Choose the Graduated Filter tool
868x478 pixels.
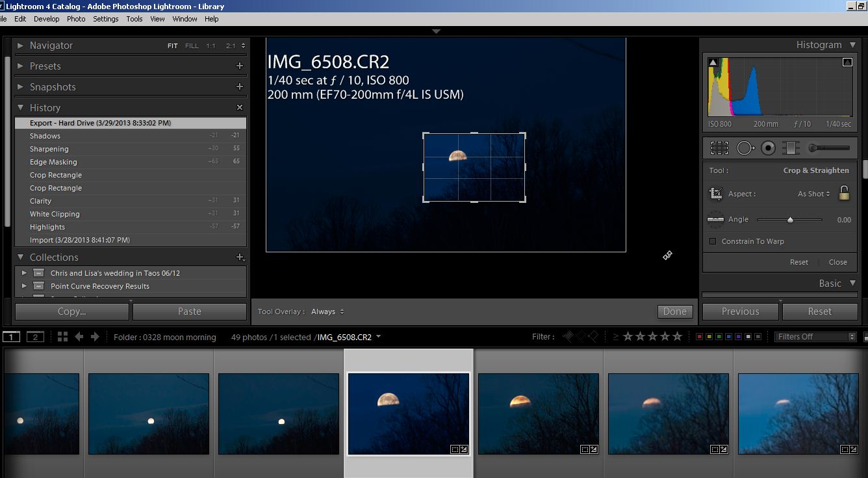tap(791, 148)
